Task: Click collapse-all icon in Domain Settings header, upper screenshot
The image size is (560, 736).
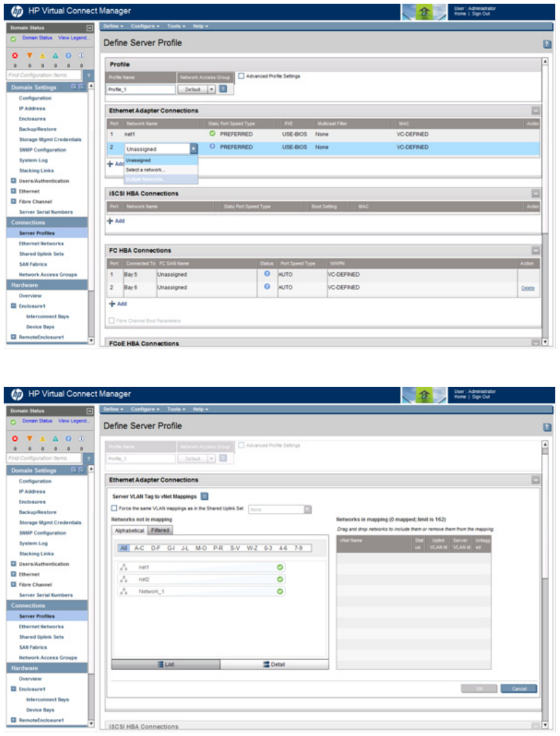Action: click(x=81, y=87)
